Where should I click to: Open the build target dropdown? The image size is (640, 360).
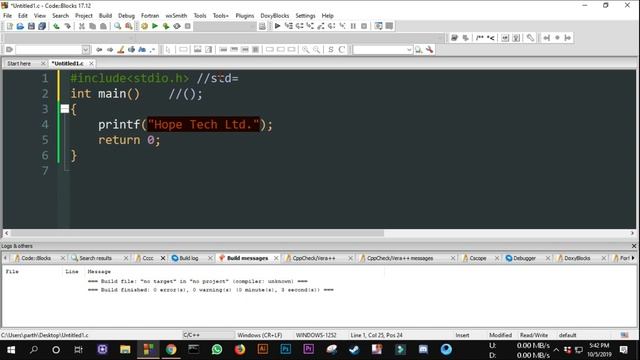(225, 26)
